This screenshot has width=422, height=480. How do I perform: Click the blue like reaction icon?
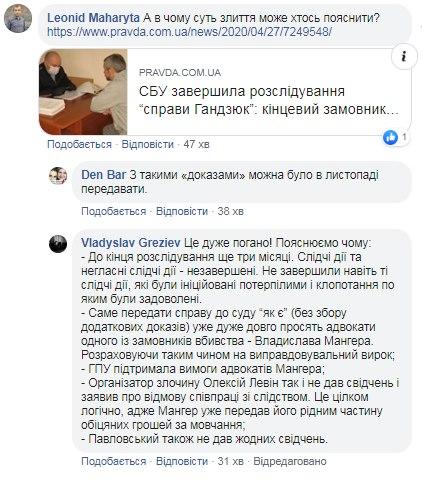coord(390,137)
